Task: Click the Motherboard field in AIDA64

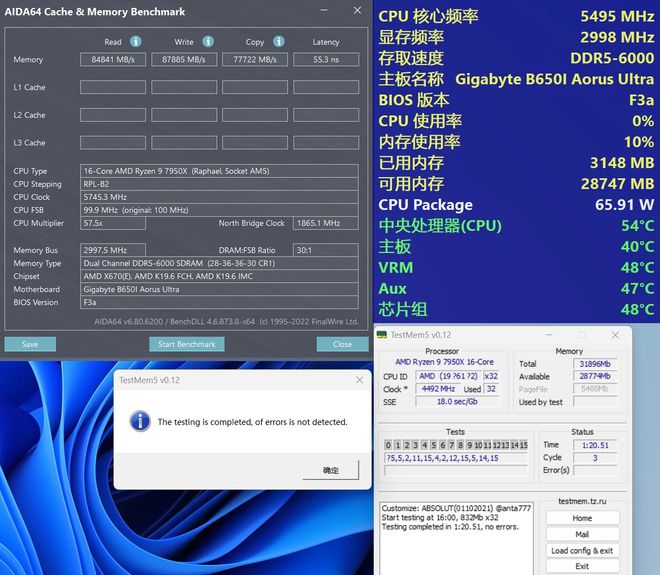Action: [x=219, y=290]
